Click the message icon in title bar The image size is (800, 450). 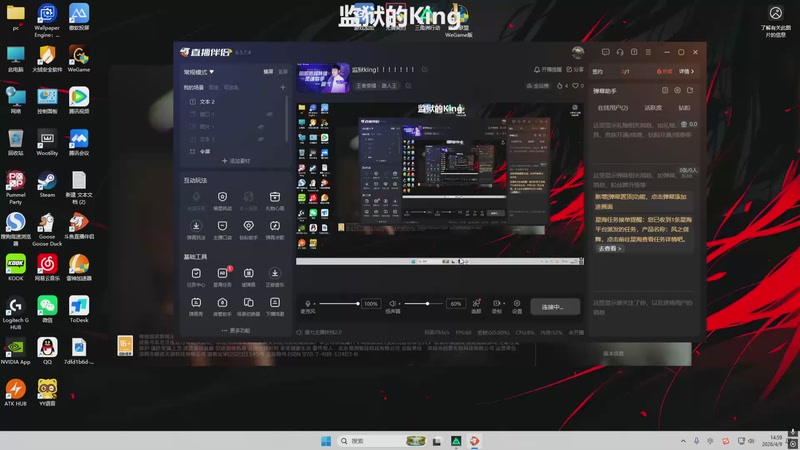coord(606,52)
